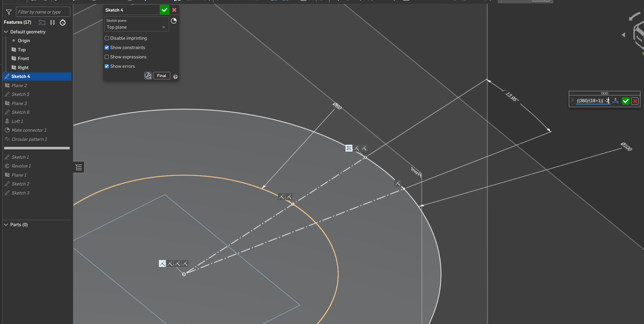Click the pause regeneration icon
644x324 pixels.
tap(52, 23)
